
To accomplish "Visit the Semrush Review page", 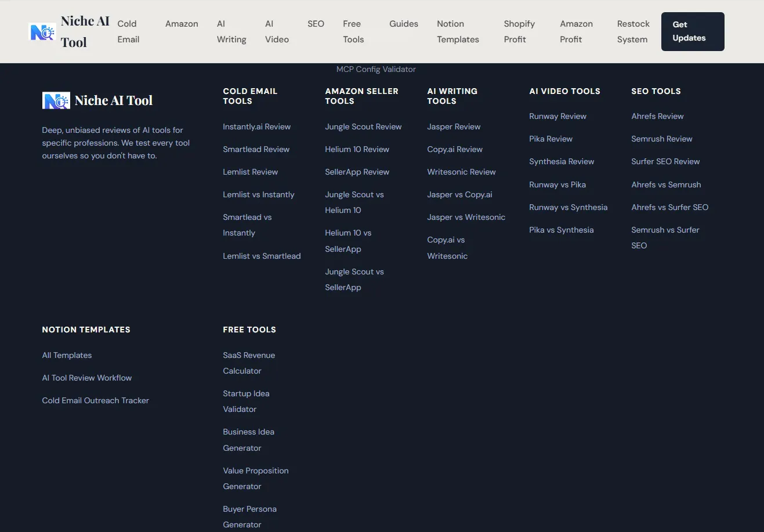I will [661, 139].
